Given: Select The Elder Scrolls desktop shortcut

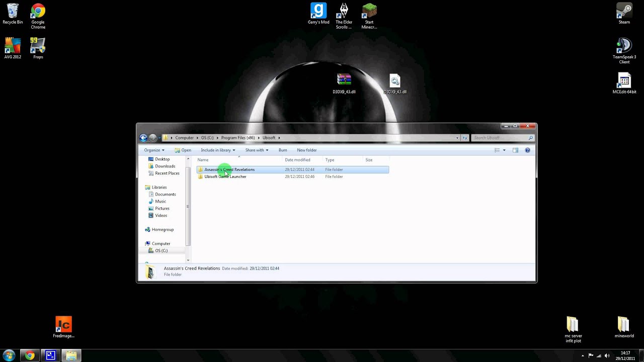Looking at the screenshot, I should [x=344, y=17].
